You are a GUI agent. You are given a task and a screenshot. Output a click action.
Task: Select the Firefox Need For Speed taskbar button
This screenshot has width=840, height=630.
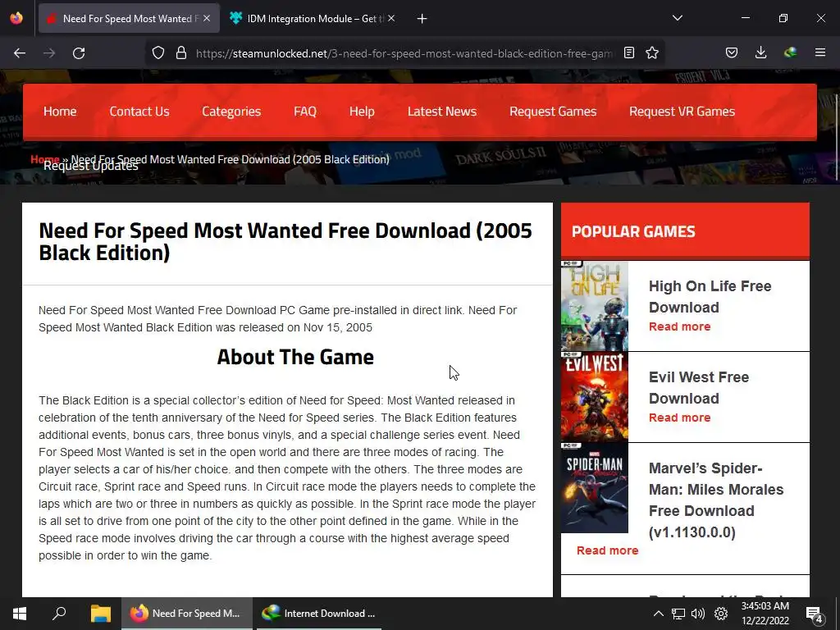(x=187, y=614)
